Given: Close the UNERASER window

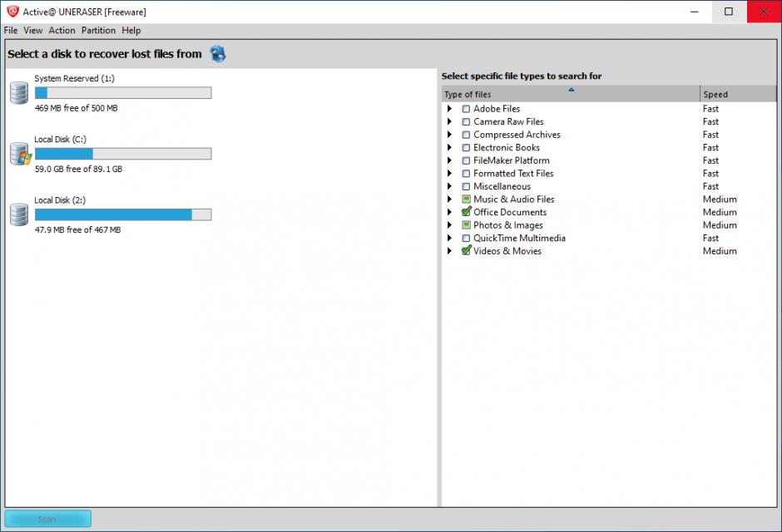Looking at the screenshot, I should click(764, 12).
